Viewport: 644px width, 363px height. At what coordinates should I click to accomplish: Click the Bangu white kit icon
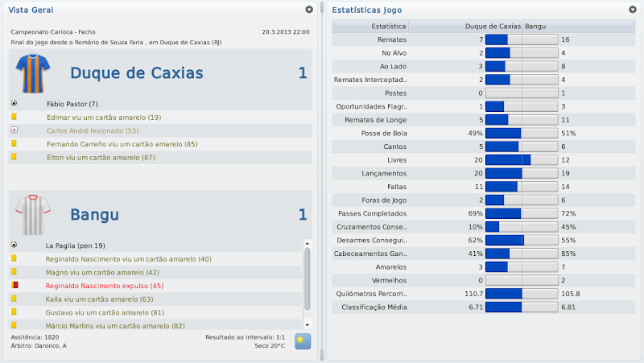pyautogui.click(x=32, y=215)
